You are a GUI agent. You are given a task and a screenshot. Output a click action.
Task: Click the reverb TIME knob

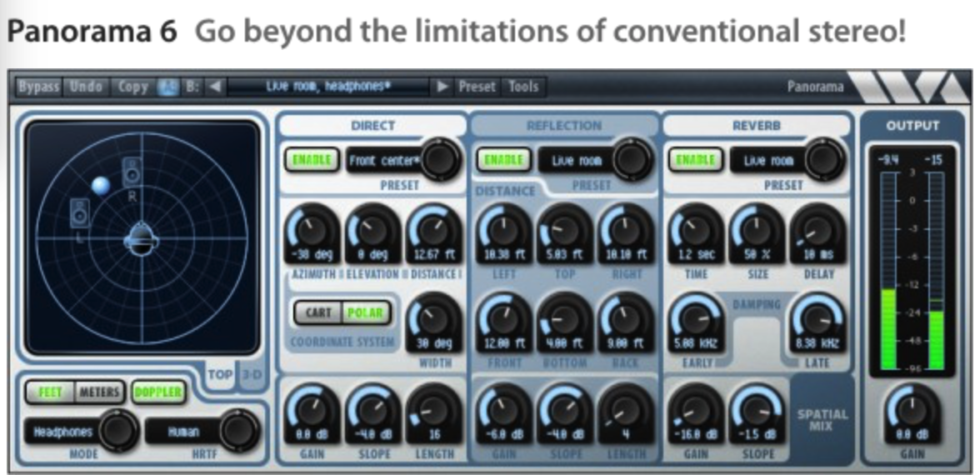click(696, 231)
